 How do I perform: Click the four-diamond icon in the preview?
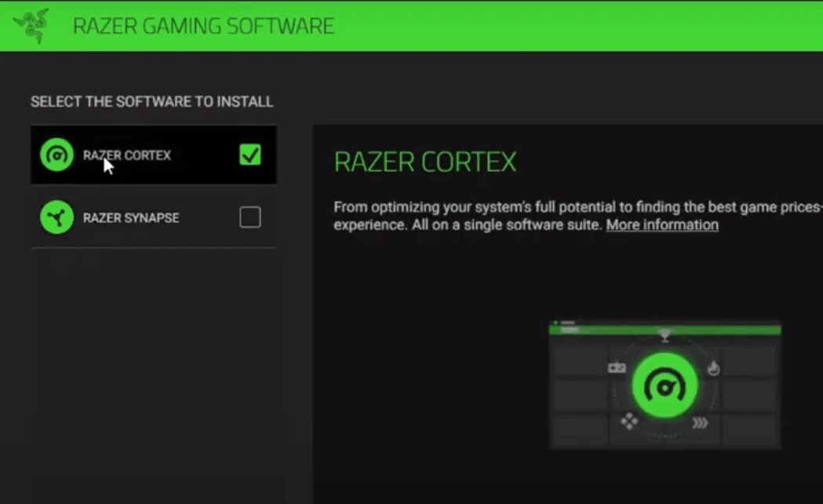click(628, 422)
